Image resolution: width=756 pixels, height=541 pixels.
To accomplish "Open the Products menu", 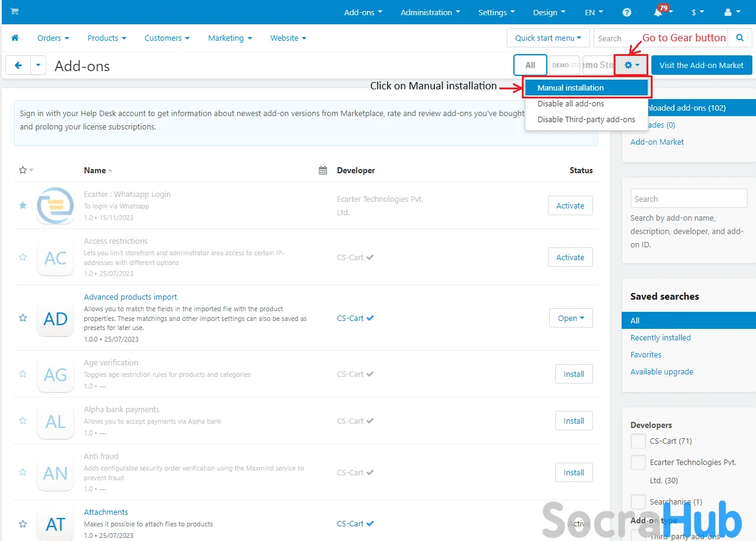I will [x=106, y=38].
